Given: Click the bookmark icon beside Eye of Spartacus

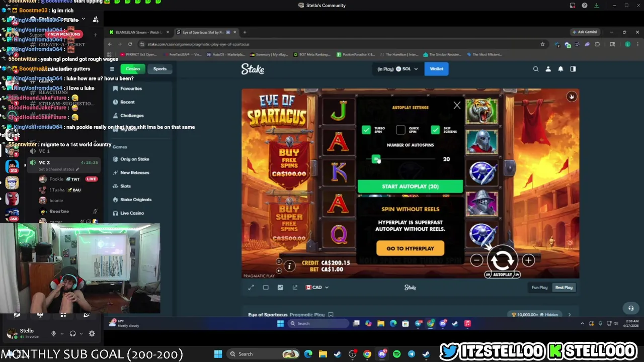Looking at the screenshot, I should point(331,315).
